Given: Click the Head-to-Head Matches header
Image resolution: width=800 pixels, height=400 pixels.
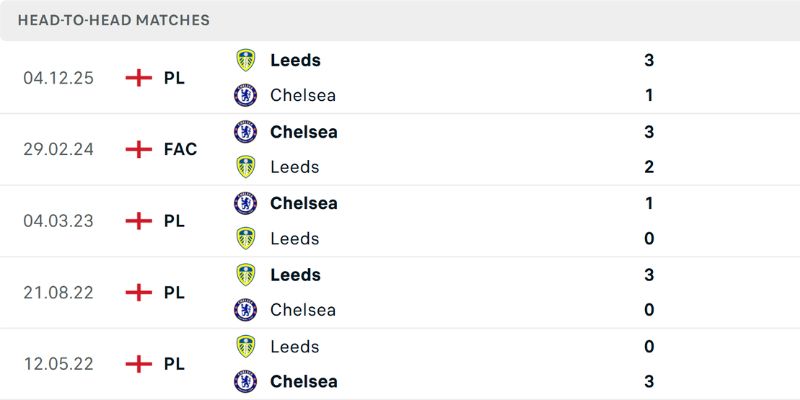Looking at the screenshot, I should (x=114, y=20).
